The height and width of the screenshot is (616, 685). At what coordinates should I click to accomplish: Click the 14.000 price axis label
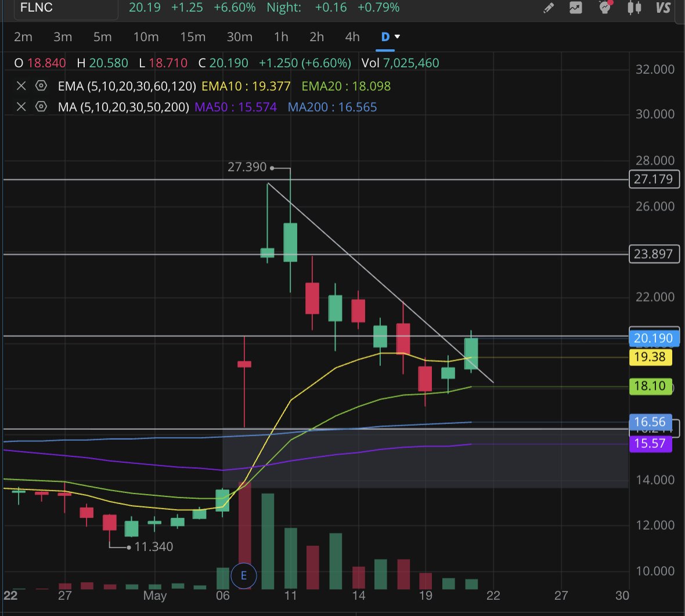click(654, 480)
